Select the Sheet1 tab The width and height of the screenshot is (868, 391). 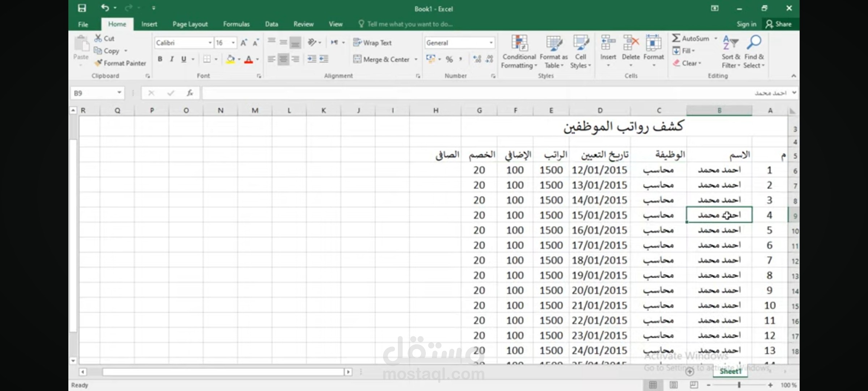[730, 371]
